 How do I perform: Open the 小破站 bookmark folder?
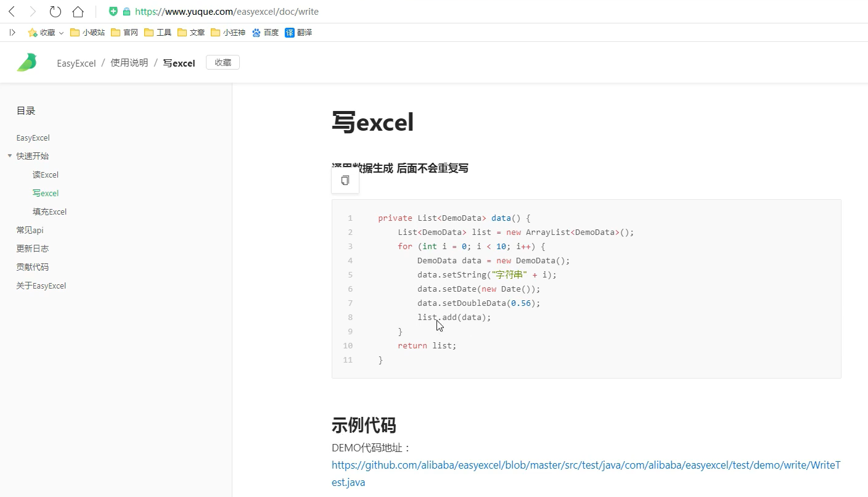point(88,32)
